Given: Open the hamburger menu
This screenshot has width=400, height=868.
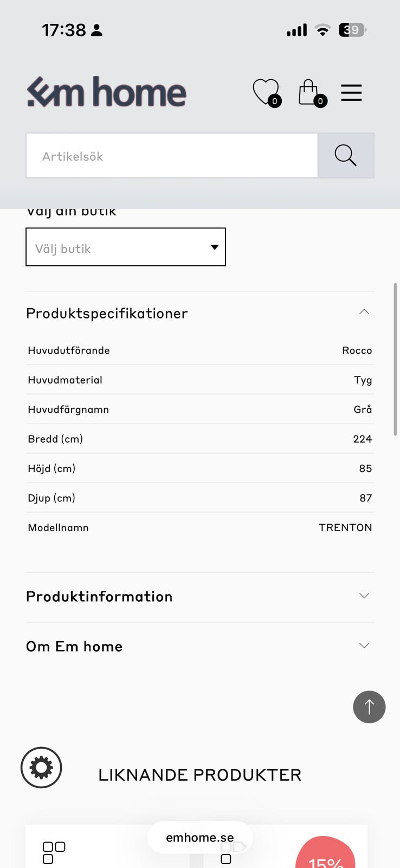Looking at the screenshot, I should (x=351, y=93).
